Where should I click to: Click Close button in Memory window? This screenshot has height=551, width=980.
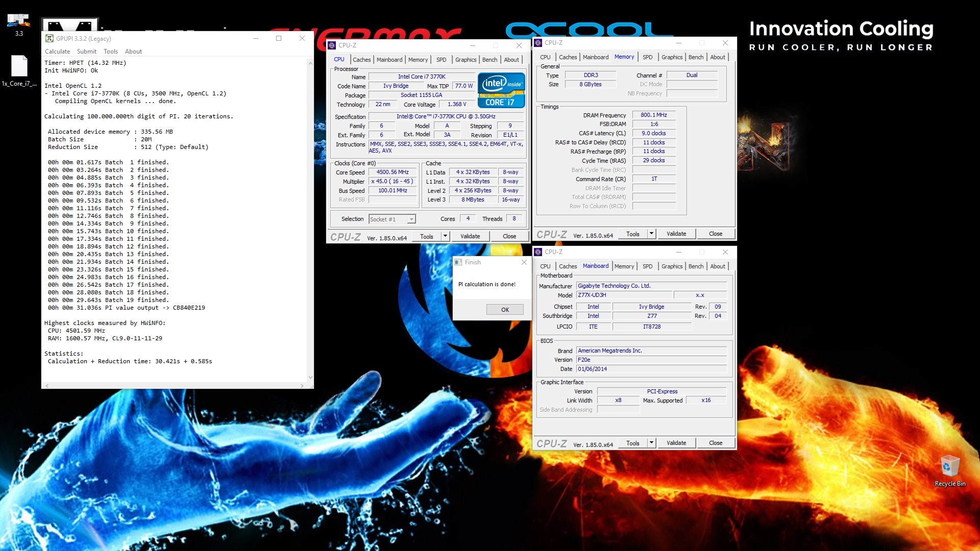(x=716, y=234)
